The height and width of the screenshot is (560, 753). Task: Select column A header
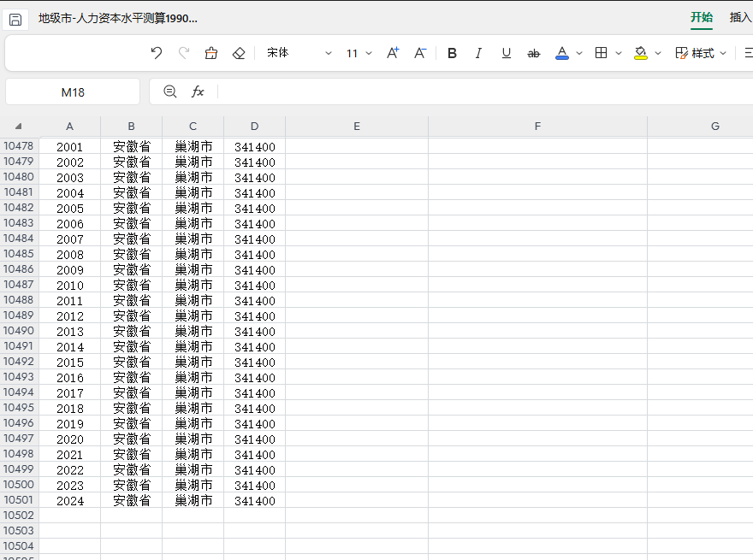click(69, 127)
